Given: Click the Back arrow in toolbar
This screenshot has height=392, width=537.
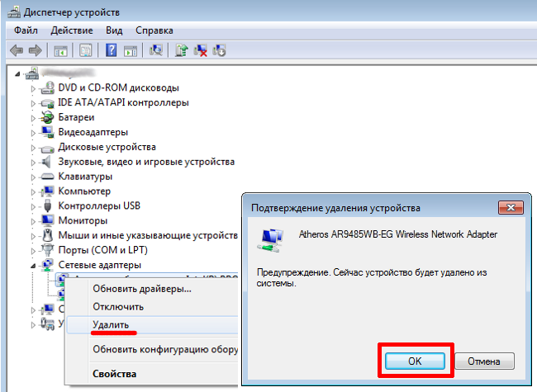Looking at the screenshot, I should 16,50.
